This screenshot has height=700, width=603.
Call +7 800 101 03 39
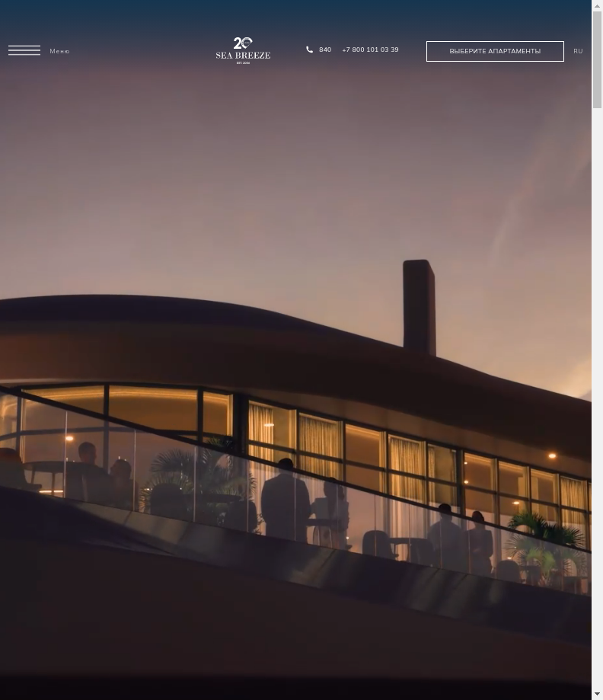(371, 50)
